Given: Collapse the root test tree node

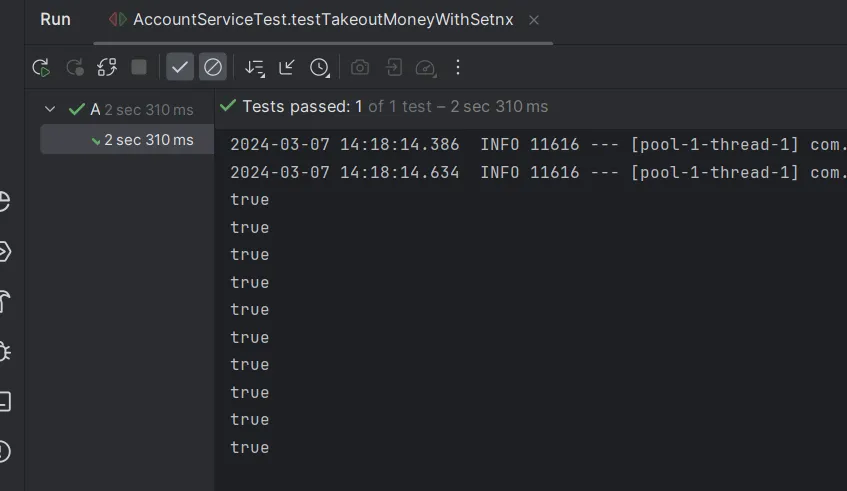Looking at the screenshot, I should (x=50, y=109).
